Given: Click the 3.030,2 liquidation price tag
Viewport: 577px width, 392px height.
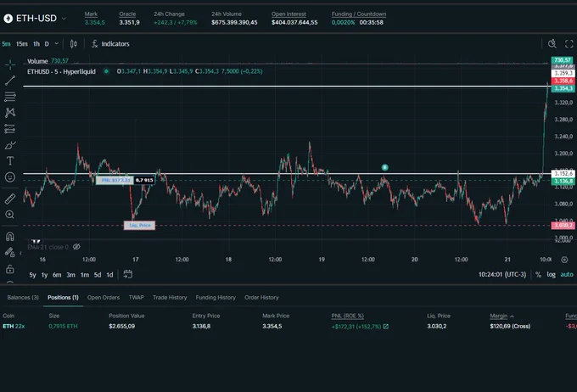Looking at the screenshot, I should coord(563,225).
